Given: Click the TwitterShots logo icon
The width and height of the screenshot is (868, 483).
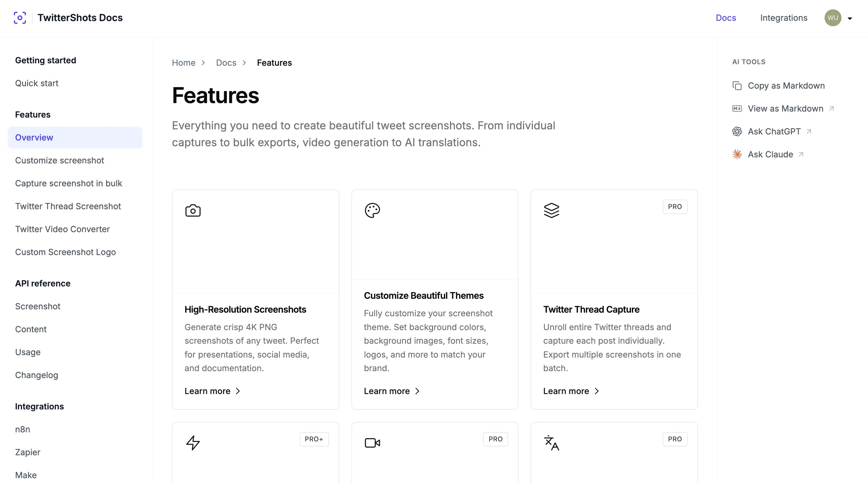Looking at the screenshot, I should click(20, 18).
